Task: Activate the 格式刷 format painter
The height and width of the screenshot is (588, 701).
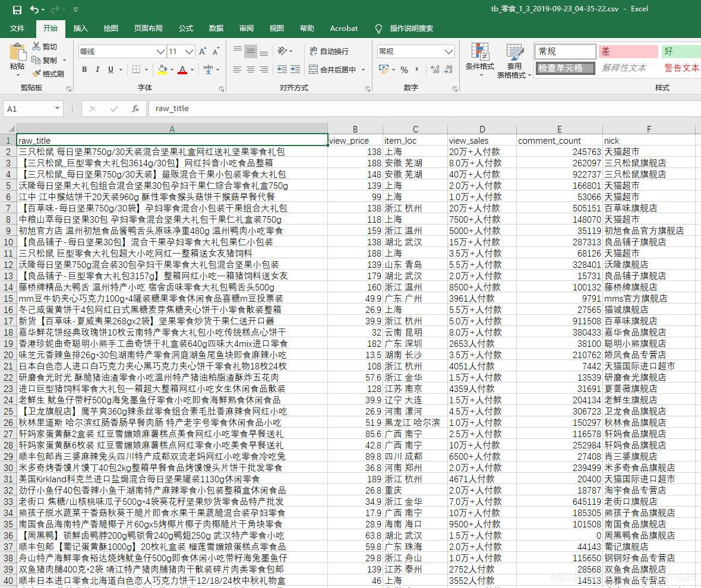Action: tap(48, 74)
